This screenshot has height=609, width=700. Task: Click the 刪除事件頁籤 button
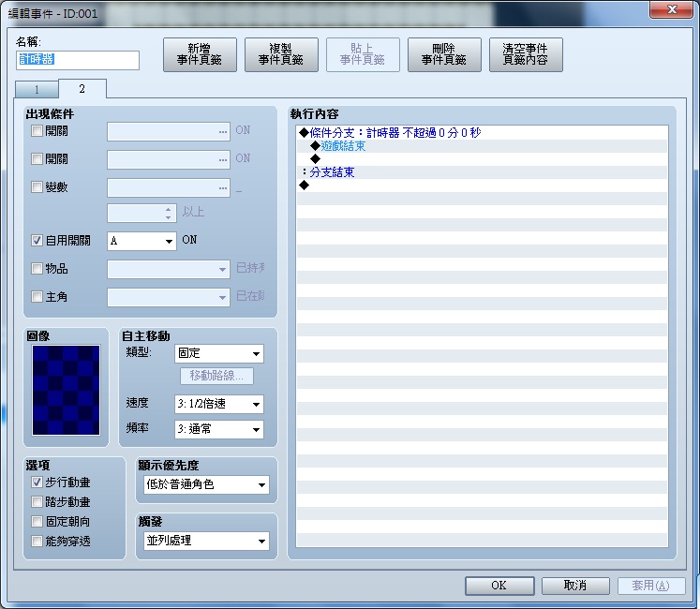(x=444, y=54)
